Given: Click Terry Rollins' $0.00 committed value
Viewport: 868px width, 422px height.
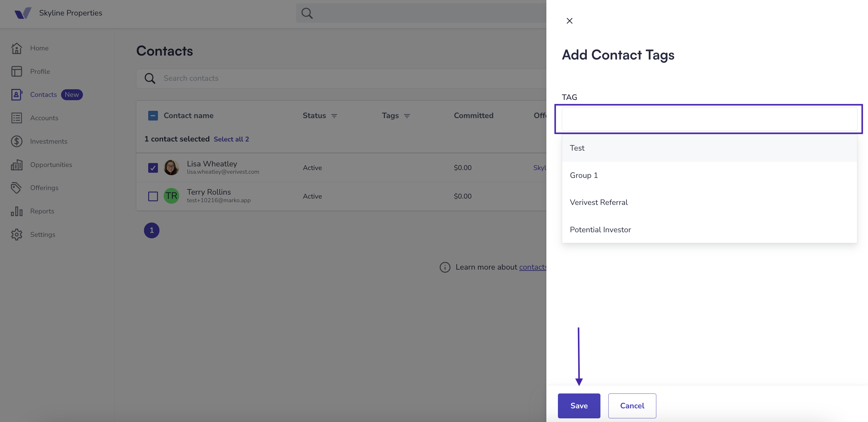Looking at the screenshot, I should coord(463,196).
